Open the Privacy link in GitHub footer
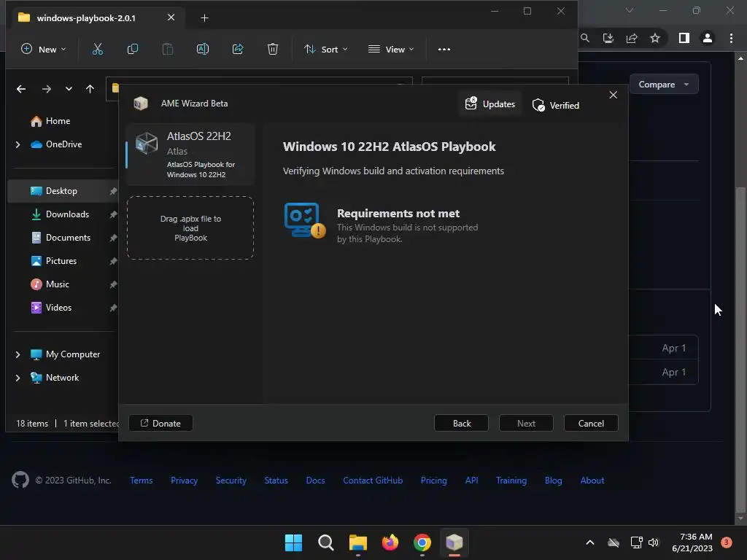This screenshot has width=747, height=560. pos(184,481)
